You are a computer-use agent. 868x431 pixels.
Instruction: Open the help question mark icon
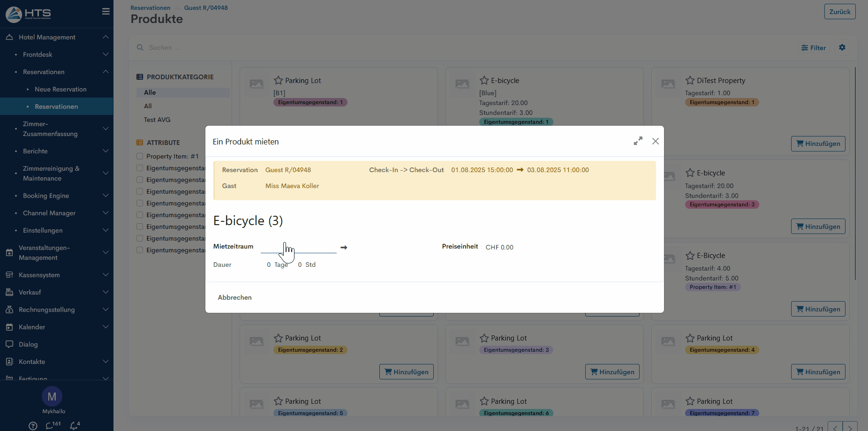coord(33,425)
